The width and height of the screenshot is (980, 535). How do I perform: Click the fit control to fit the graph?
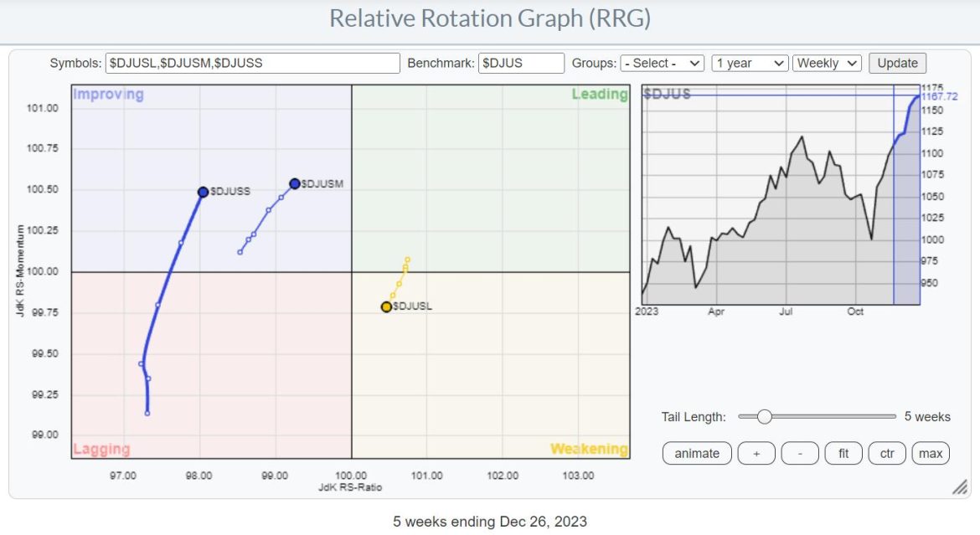[843, 453]
